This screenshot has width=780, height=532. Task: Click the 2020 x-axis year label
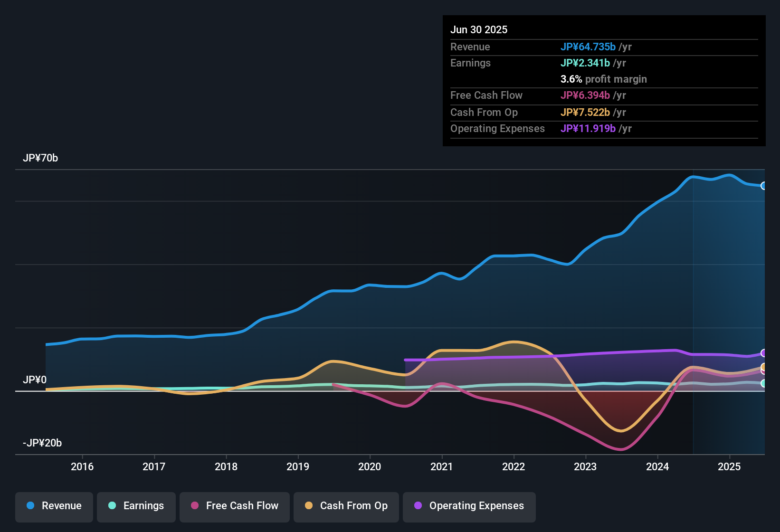point(370,467)
